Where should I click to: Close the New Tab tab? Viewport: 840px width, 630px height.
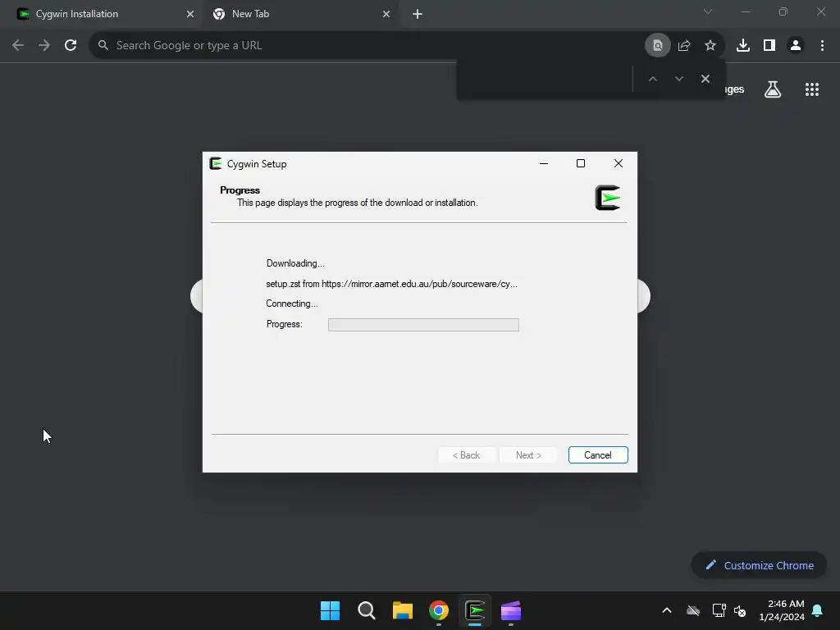pos(386,14)
